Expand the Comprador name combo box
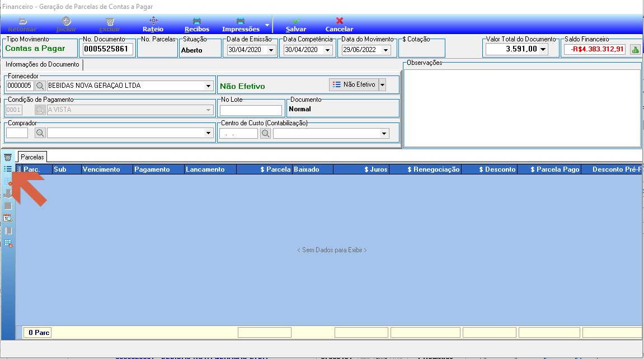This screenshot has width=644, height=359. click(208, 133)
